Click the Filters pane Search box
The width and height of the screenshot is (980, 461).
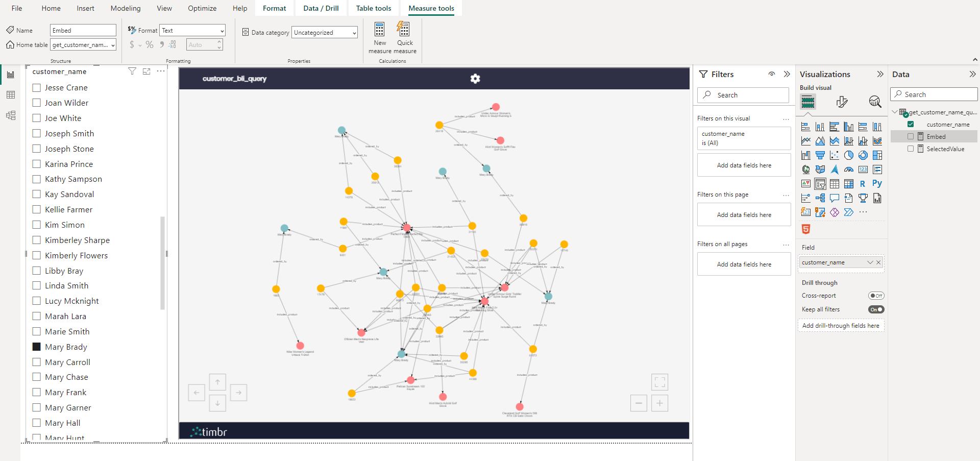(744, 95)
